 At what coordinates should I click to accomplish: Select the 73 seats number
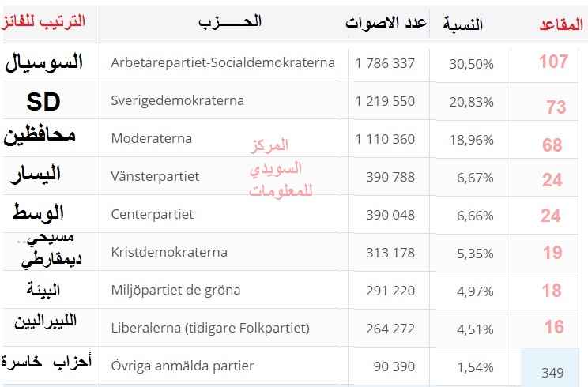pyautogui.click(x=556, y=107)
